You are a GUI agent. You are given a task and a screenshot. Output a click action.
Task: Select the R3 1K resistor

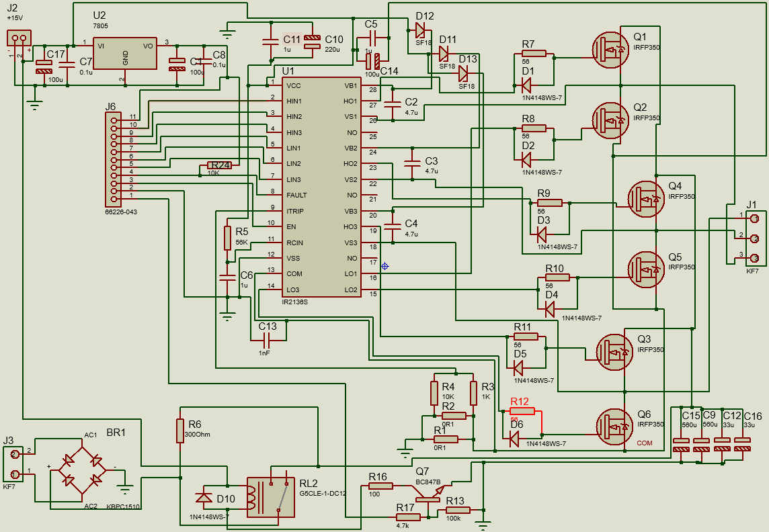coord(473,393)
